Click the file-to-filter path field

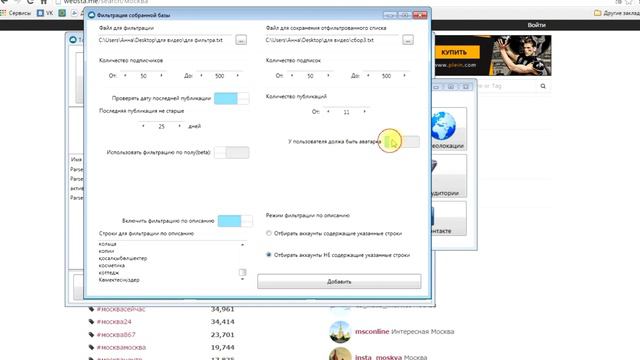[x=165, y=40]
